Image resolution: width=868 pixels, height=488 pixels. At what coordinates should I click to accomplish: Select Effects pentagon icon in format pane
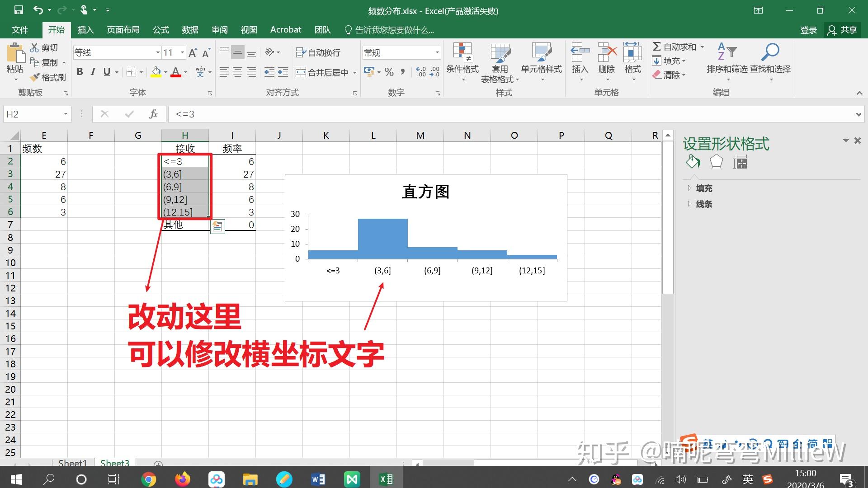pos(716,162)
